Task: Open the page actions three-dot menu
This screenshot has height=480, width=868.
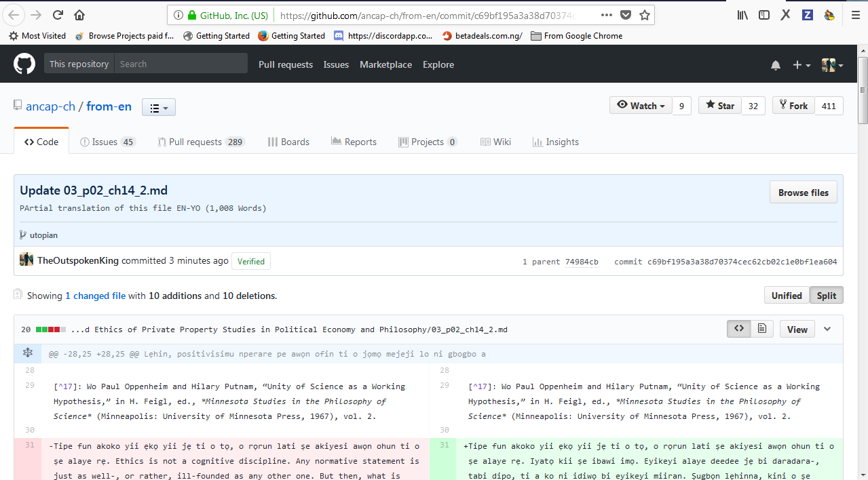Action: 607,15
